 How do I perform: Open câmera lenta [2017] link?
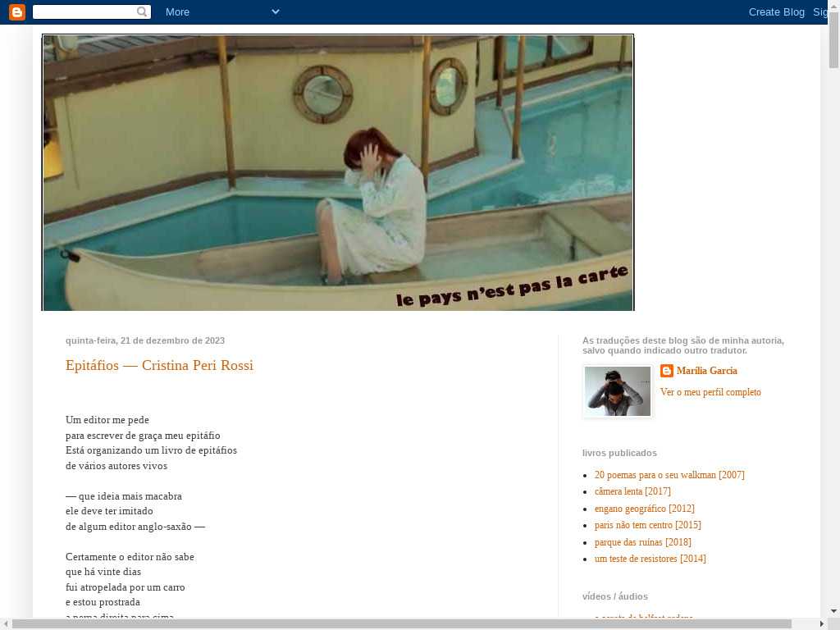632,491
